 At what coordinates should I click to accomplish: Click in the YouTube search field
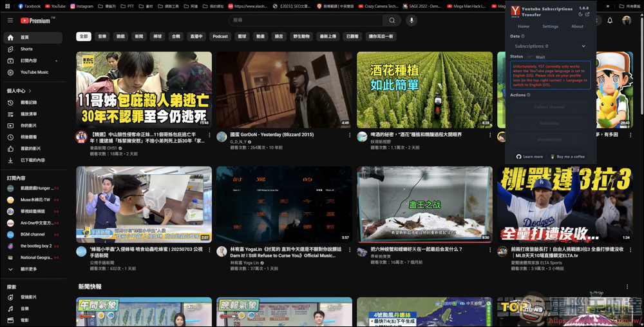pos(306,20)
